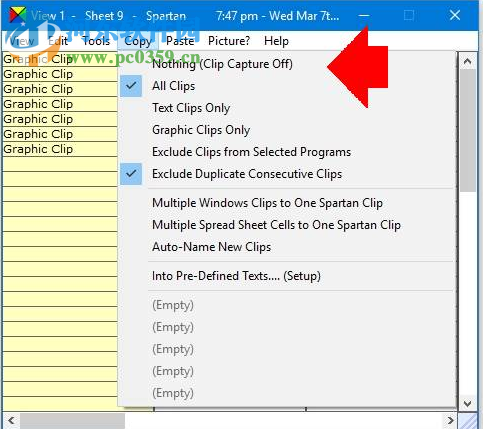
Task: Minimize the Spartan window
Action: [x=364, y=15]
